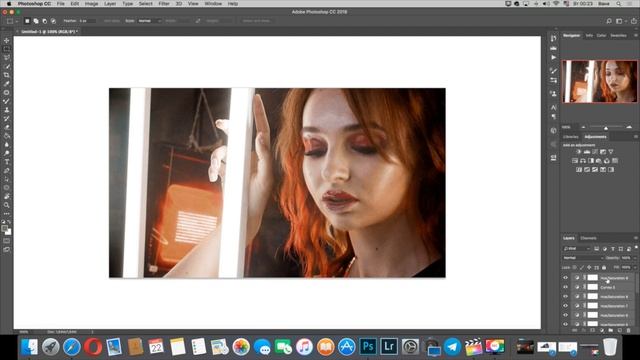
Task: Open Safari from the Dock
Action: 72,347
